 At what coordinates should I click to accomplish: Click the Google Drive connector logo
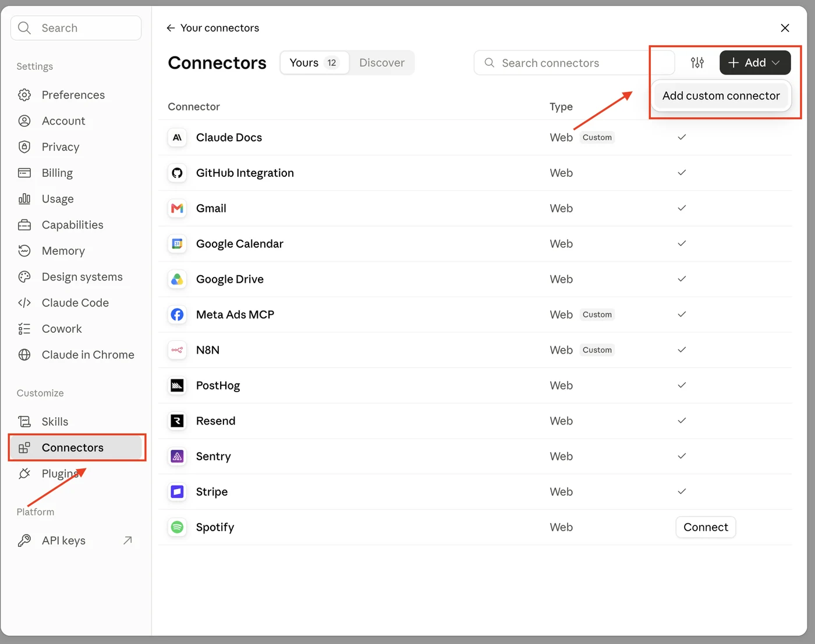pyautogui.click(x=178, y=279)
